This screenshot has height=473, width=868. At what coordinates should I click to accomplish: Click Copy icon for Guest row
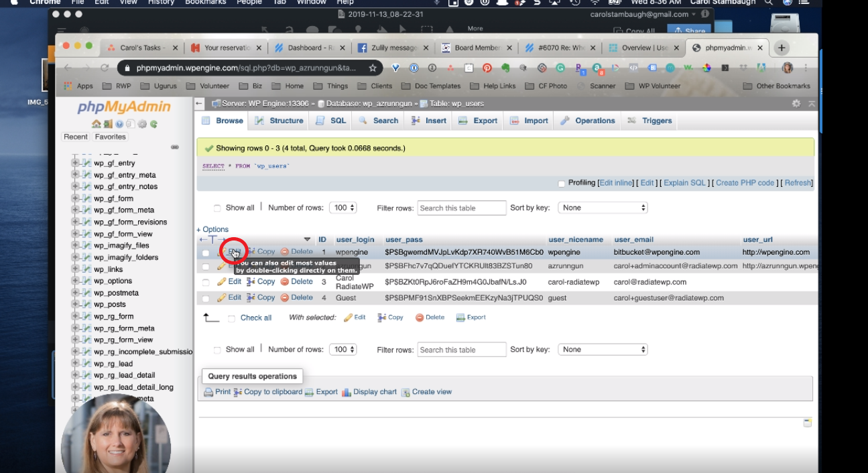tap(251, 297)
